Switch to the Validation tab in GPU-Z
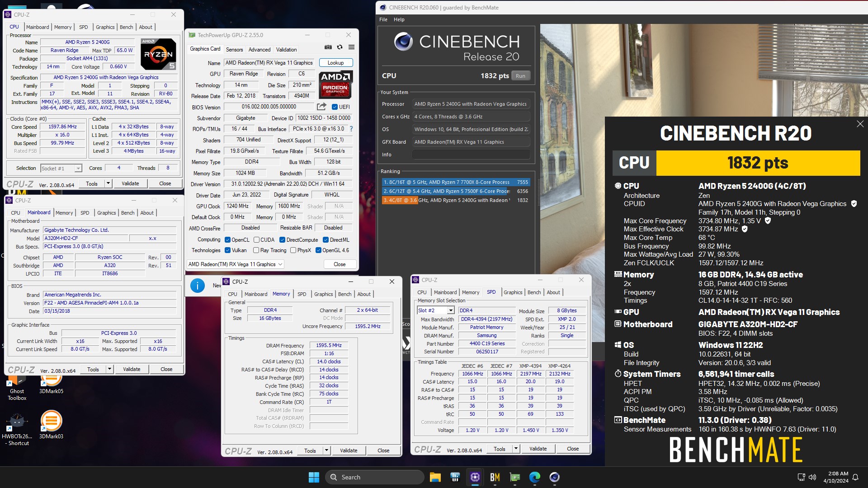Image resolution: width=868 pixels, height=488 pixels. pos(286,50)
